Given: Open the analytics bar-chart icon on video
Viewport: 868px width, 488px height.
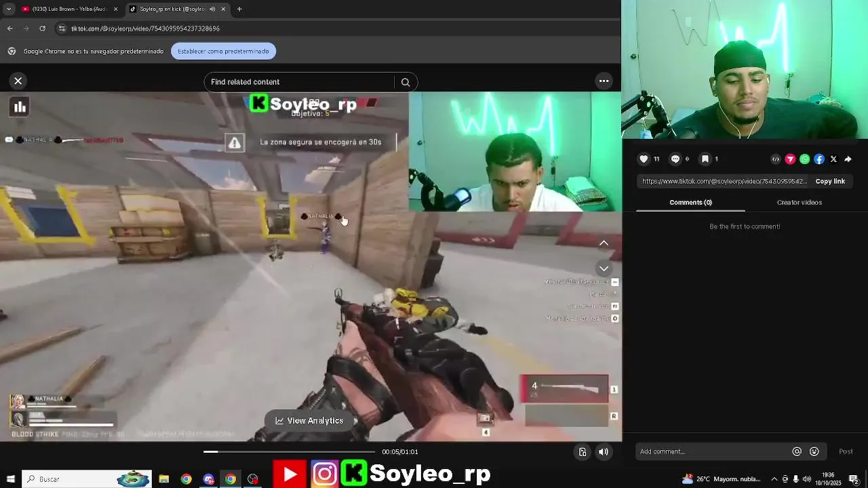Looking at the screenshot, I should pyautogui.click(x=20, y=106).
